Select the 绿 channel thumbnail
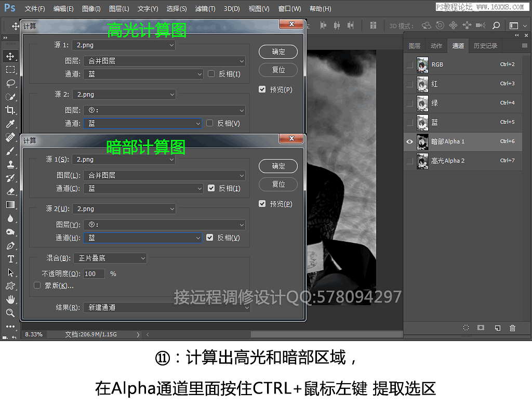This screenshot has height=405, width=532. [422, 103]
